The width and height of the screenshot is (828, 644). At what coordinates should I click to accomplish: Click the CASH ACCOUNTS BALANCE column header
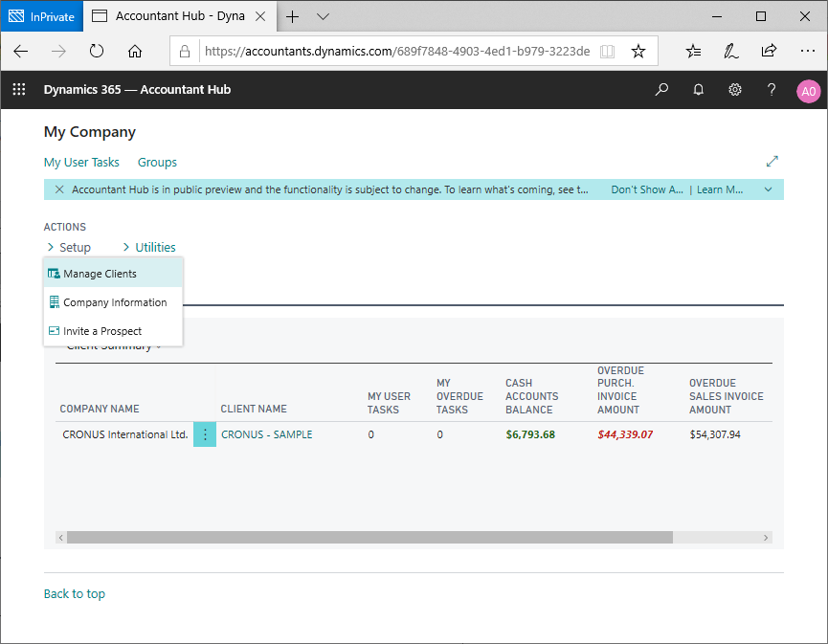click(x=532, y=396)
